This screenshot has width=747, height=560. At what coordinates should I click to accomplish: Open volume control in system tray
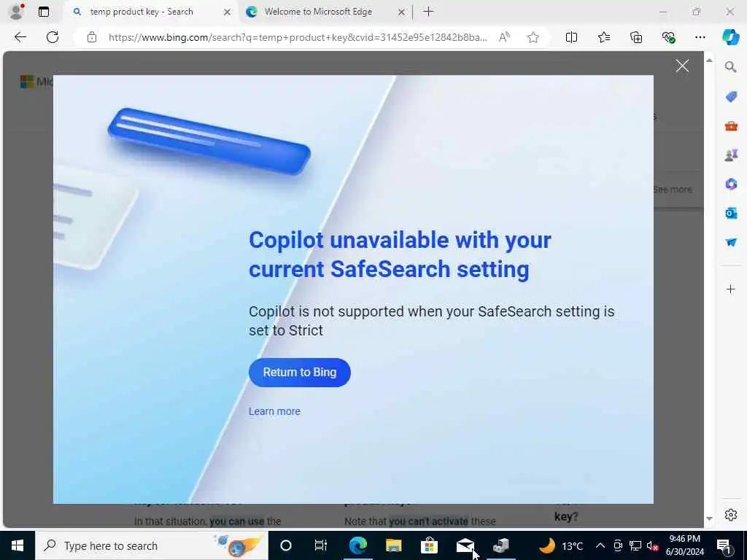653,545
